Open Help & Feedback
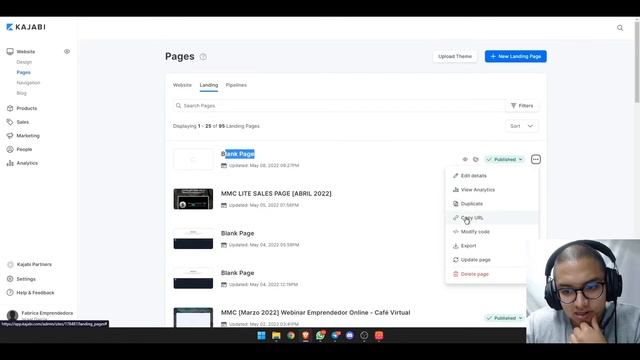This screenshot has height=360, width=640. (35, 293)
